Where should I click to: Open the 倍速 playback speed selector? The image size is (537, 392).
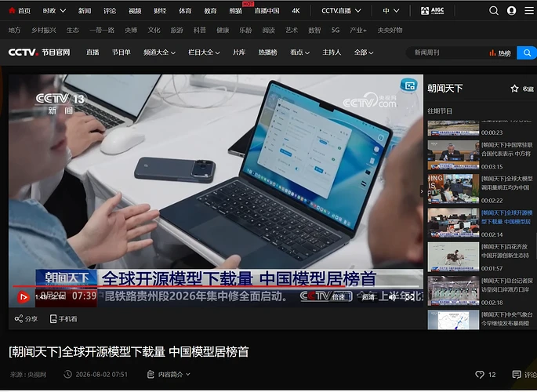(338, 297)
